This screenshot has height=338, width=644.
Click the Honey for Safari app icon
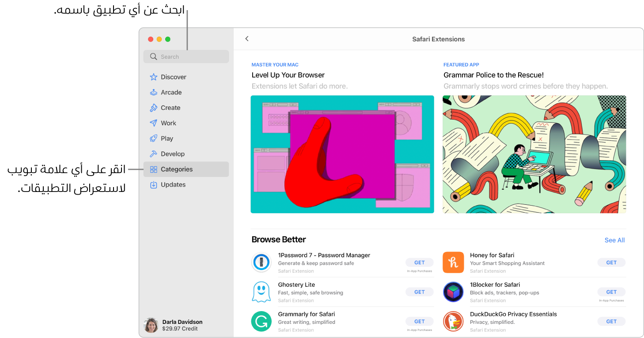pyautogui.click(x=453, y=262)
